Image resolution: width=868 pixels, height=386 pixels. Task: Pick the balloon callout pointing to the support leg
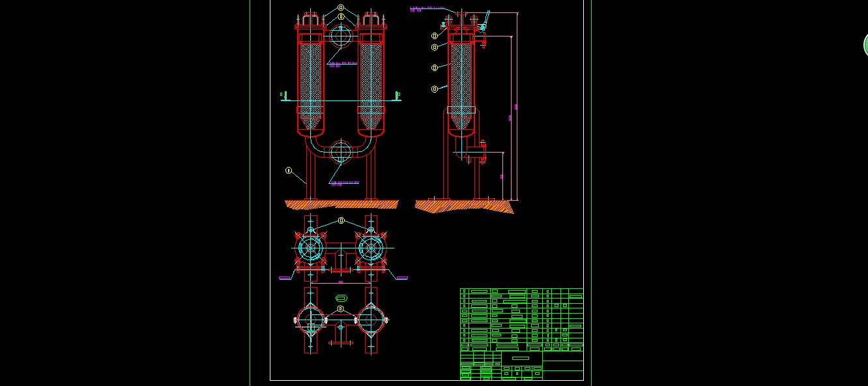[289, 170]
